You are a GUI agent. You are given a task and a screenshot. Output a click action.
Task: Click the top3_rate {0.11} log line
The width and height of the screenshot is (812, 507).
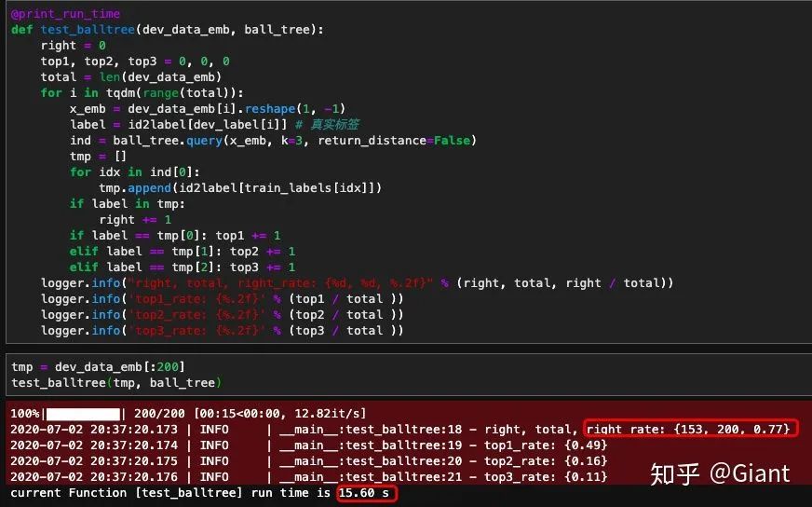coord(308,477)
